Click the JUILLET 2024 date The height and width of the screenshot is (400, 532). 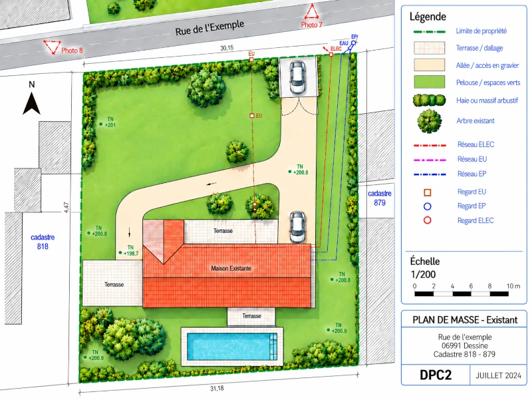click(x=498, y=375)
